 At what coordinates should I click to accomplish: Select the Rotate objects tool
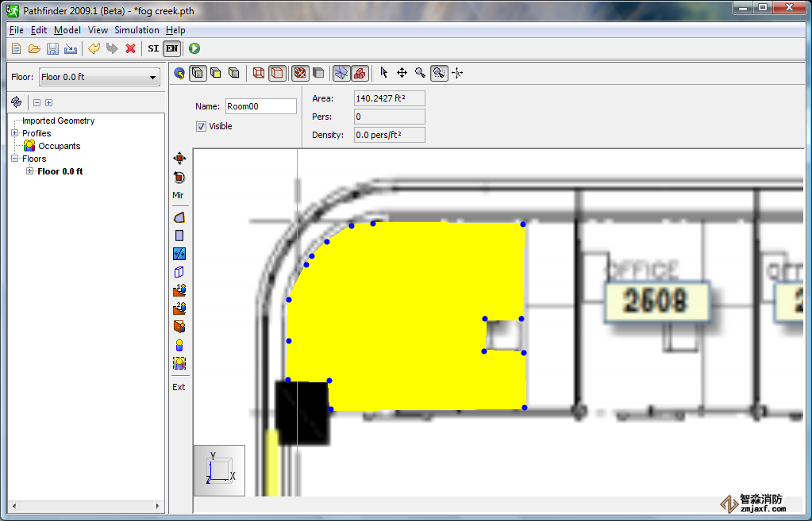(x=179, y=177)
